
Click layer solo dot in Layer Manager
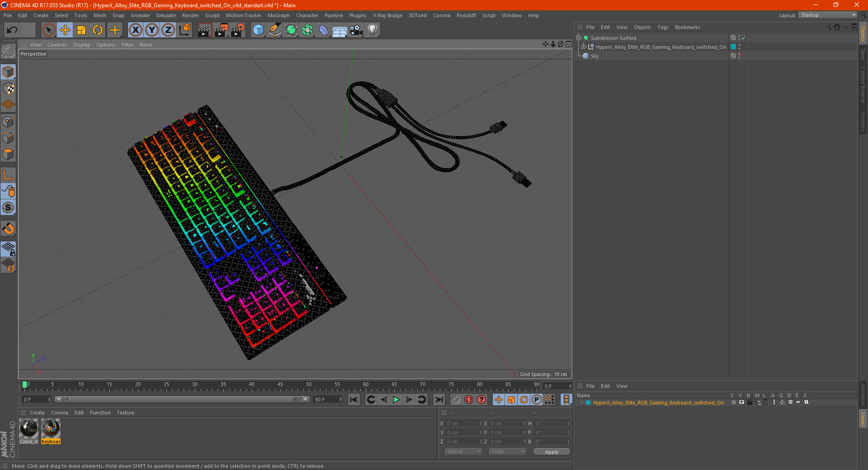(733, 402)
